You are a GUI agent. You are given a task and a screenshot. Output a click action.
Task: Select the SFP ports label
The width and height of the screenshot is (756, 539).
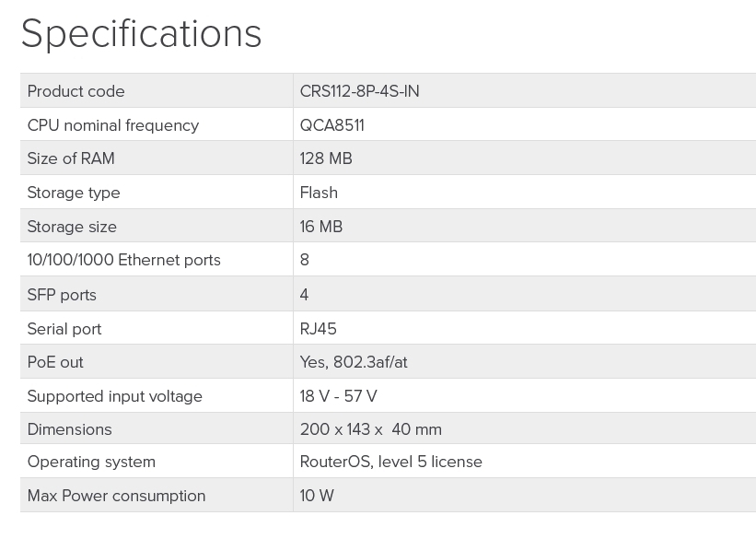point(62,295)
